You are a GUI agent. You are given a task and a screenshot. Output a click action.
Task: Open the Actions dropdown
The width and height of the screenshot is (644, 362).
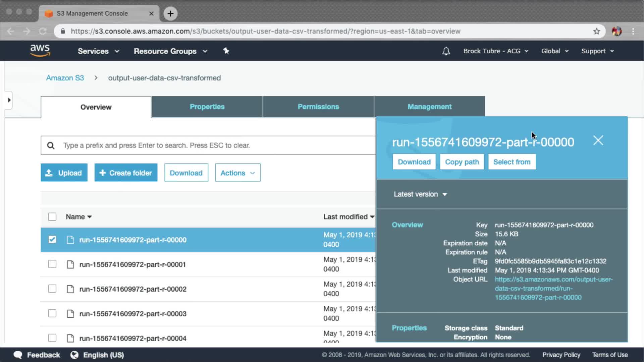click(237, 173)
